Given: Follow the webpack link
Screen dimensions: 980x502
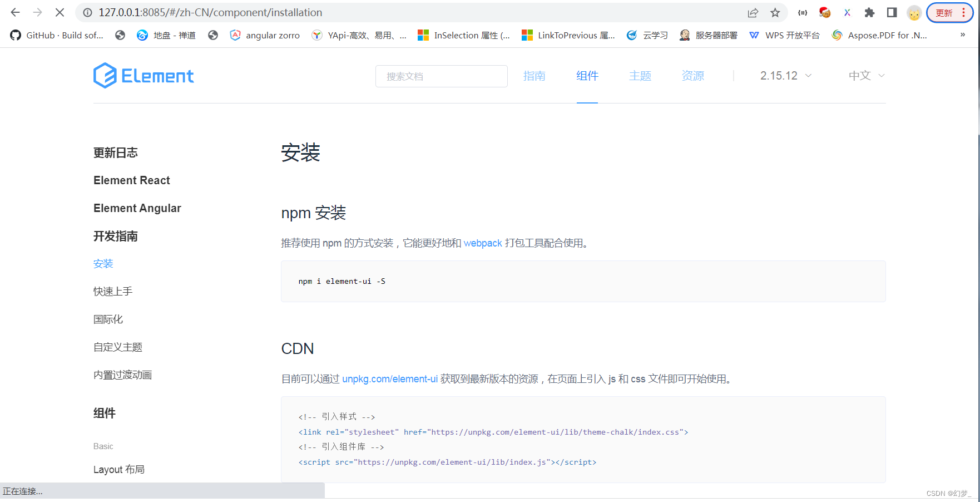Looking at the screenshot, I should click(483, 243).
